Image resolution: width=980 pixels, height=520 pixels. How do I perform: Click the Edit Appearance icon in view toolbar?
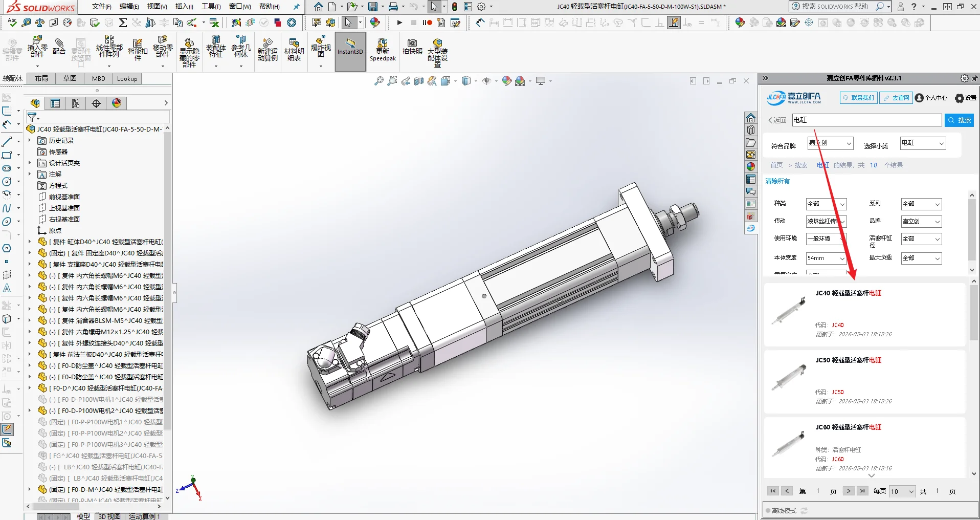click(507, 81)
